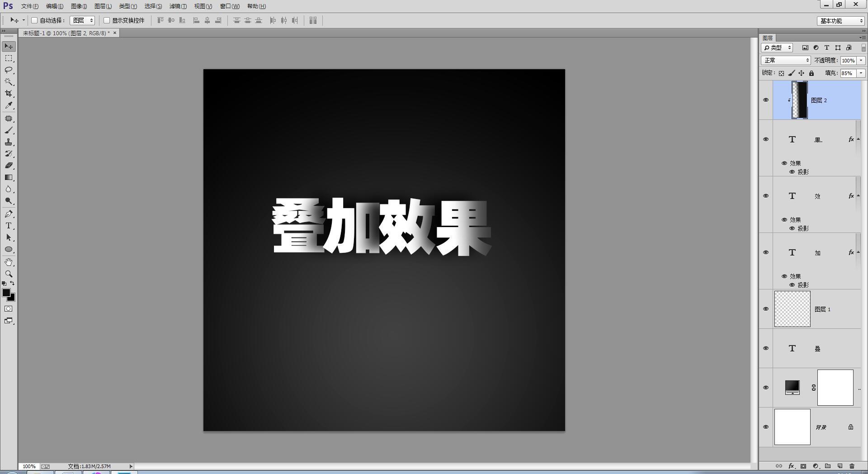Open layer filter 类型 dropdown

tap(777, 47)
